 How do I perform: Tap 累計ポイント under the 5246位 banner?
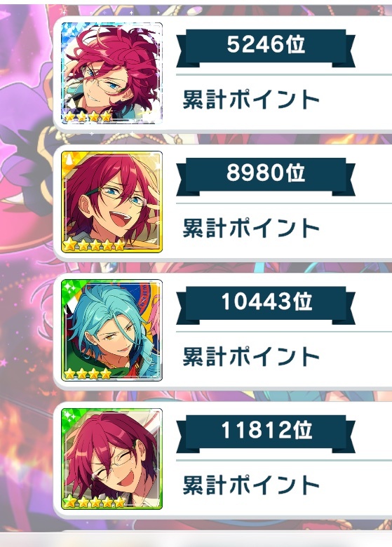[251, 100]
